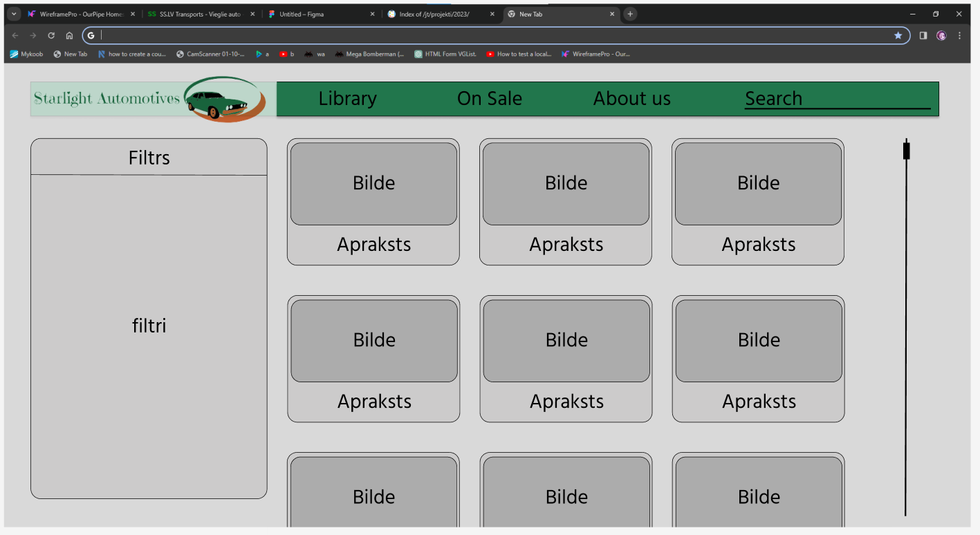The height and width of the screenshot is (535, 980).
Task: Open the Chrome profile avatar
Action: click(941, 35)
